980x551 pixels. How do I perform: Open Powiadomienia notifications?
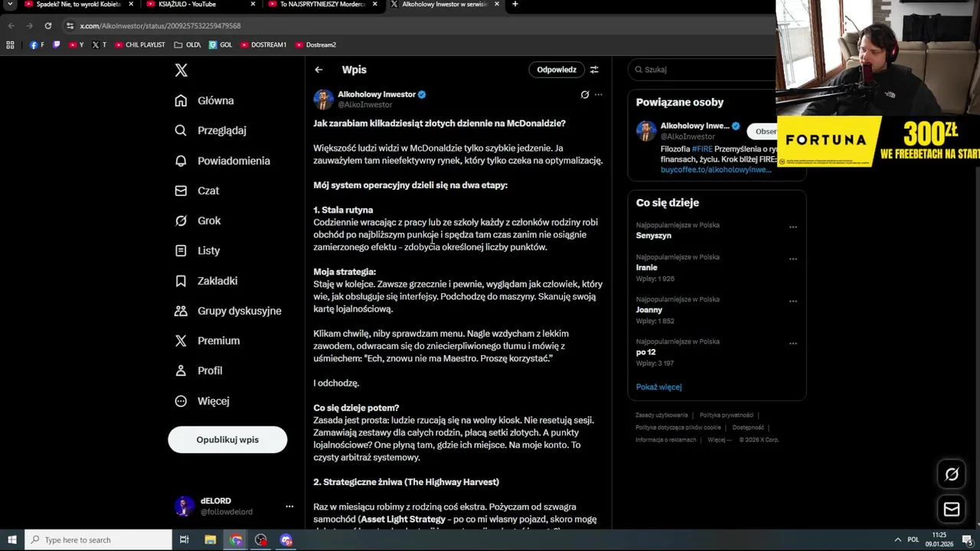[x=222, y=161]
